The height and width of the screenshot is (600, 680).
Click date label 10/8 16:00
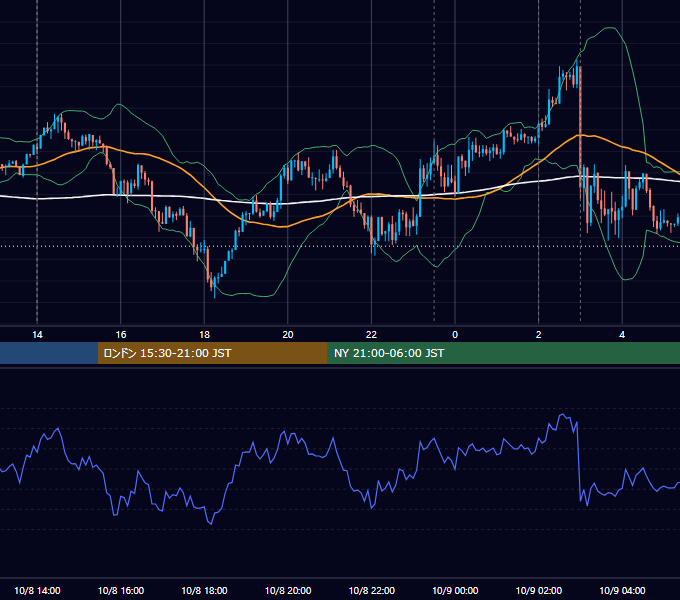click(x=121, y=590)
